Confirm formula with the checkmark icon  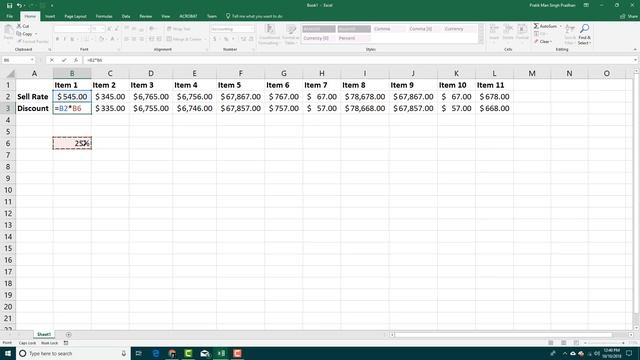click(64, 60)
